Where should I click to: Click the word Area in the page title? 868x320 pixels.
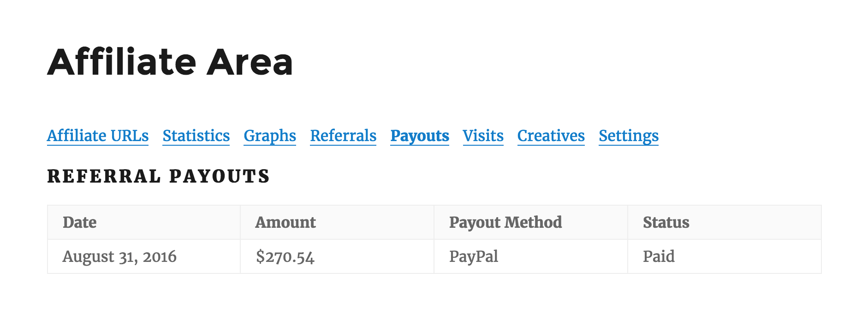250,62
